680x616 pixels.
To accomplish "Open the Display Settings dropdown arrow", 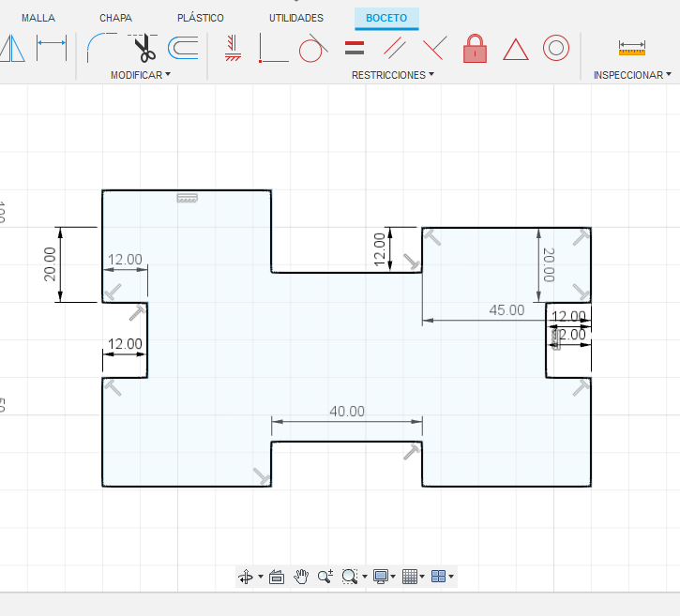I will (x=393, y=577).
